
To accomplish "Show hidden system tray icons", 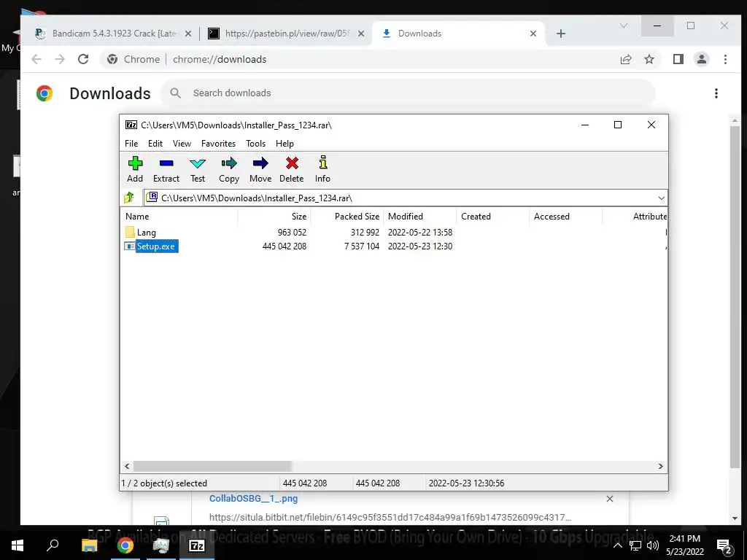I will (617, 545).
